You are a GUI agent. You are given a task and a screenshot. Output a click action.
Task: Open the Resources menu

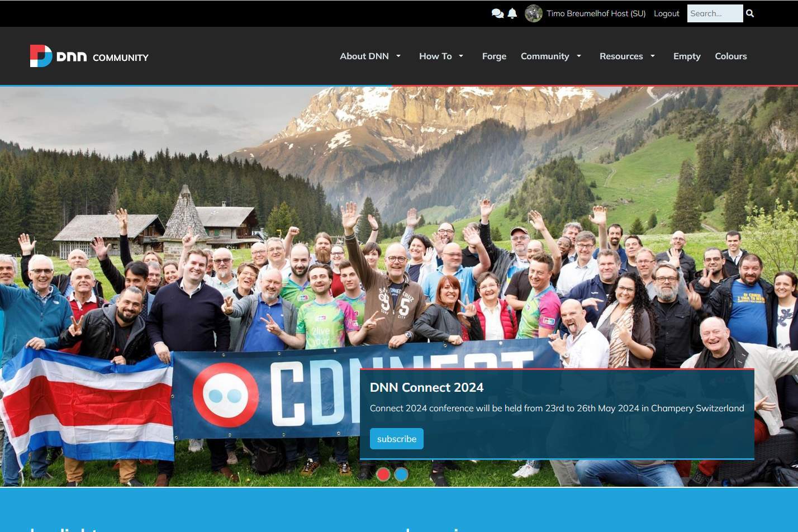coord(621,56)
